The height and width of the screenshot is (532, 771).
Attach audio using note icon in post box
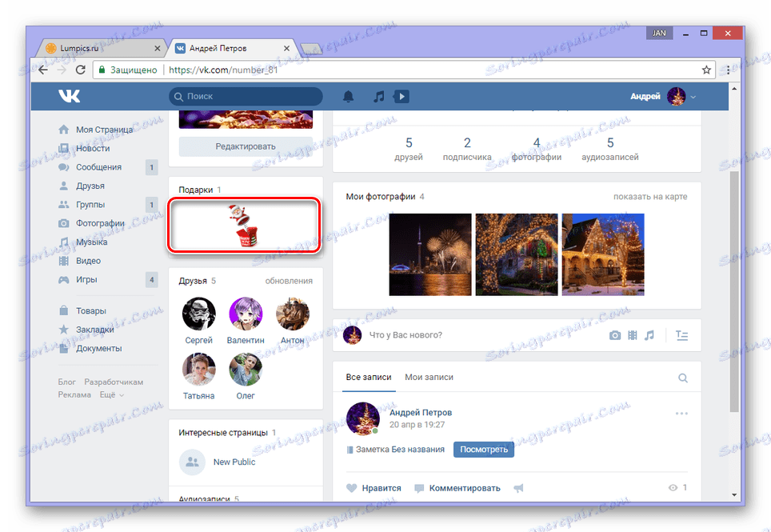coord(649,335)
